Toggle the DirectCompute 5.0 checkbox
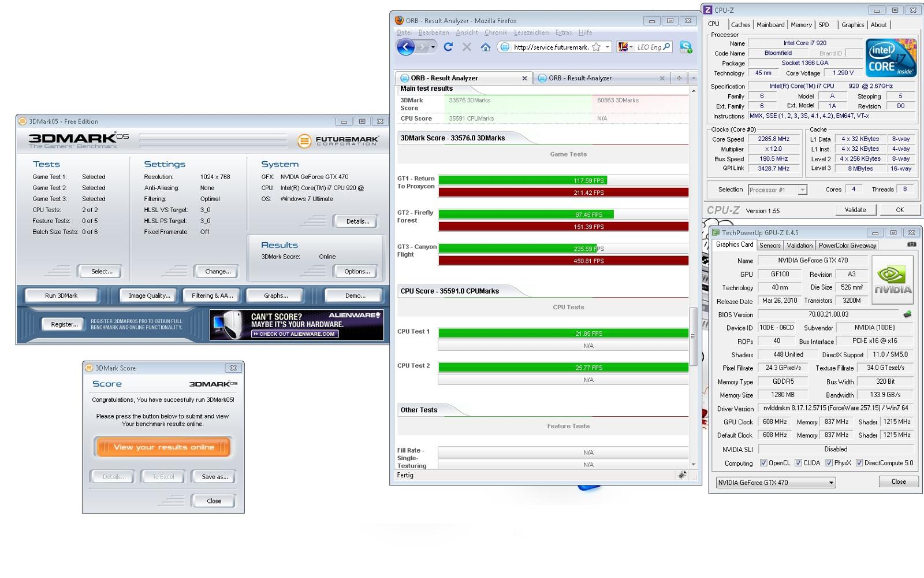 tap(859, 463)
